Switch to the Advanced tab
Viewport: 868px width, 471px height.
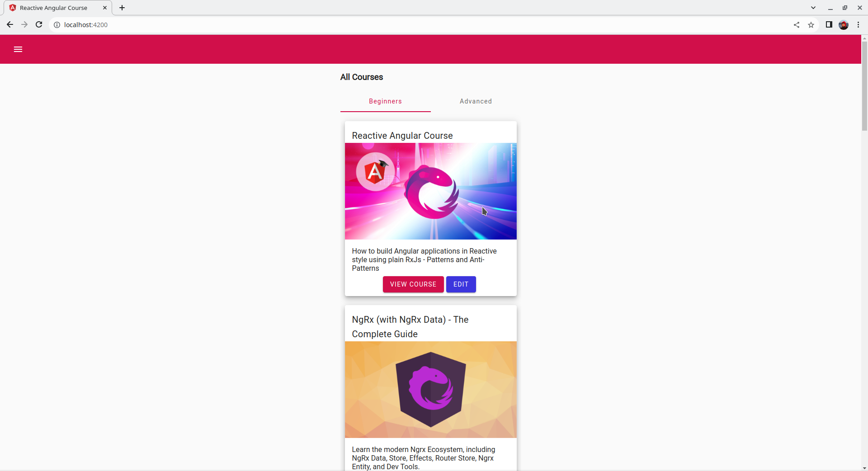(x=476, y=101)
